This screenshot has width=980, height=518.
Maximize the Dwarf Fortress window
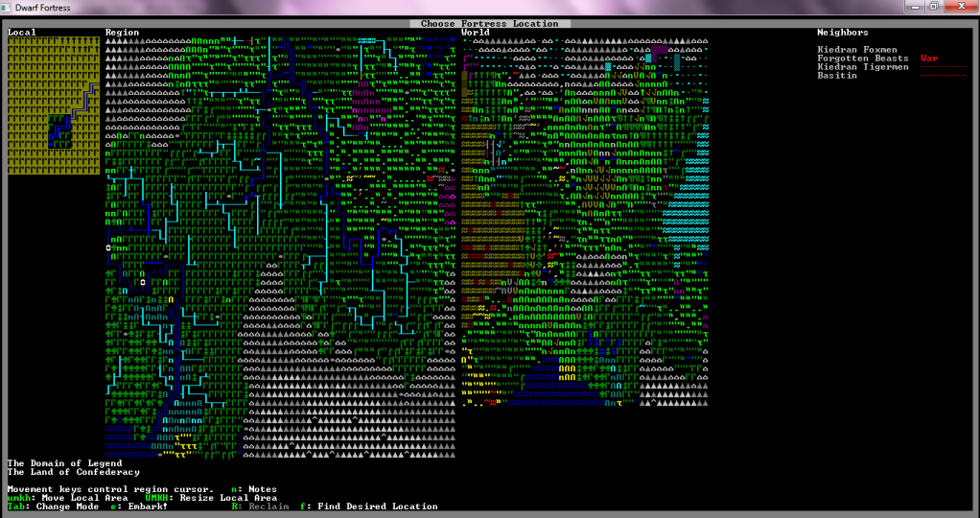pos(934,7)
